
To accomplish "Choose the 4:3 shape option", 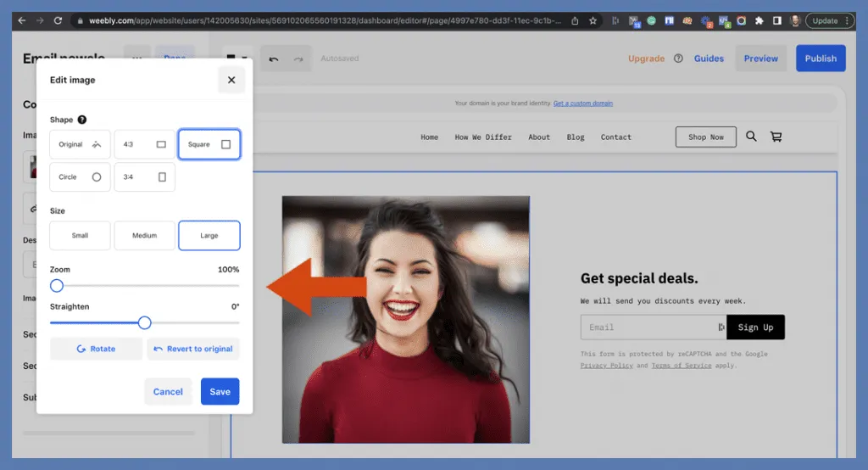I will click(x=144, y=144).
